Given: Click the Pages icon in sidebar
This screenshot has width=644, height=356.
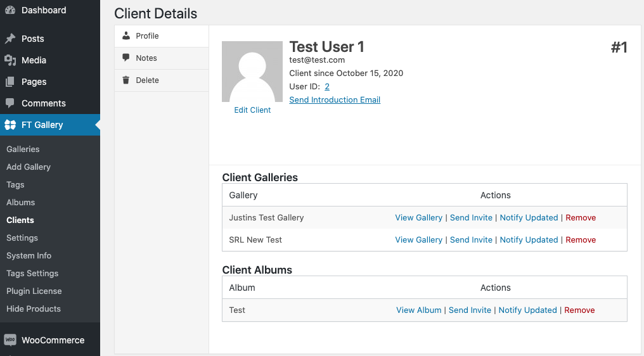Looking at the screenshot, I should [x=10, y=82].
